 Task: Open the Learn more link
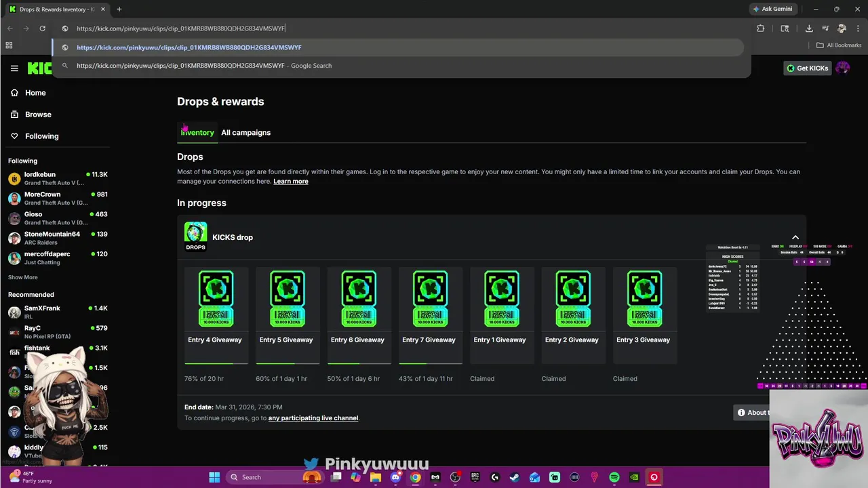pos(291,181)
